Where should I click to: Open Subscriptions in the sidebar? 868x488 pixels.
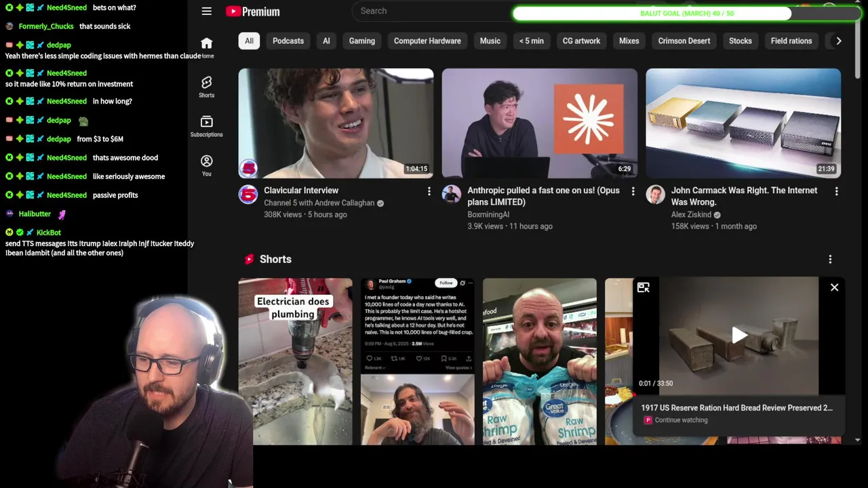(207, 126)
